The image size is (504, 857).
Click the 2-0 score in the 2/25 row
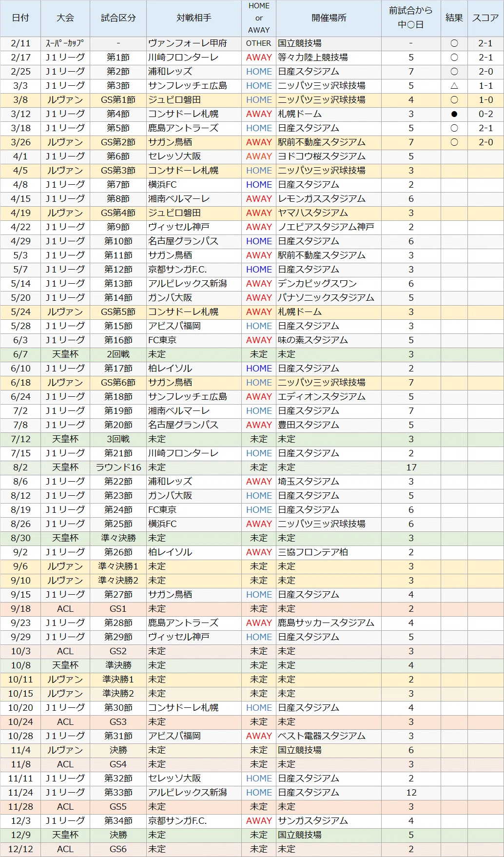pos(485,72)
